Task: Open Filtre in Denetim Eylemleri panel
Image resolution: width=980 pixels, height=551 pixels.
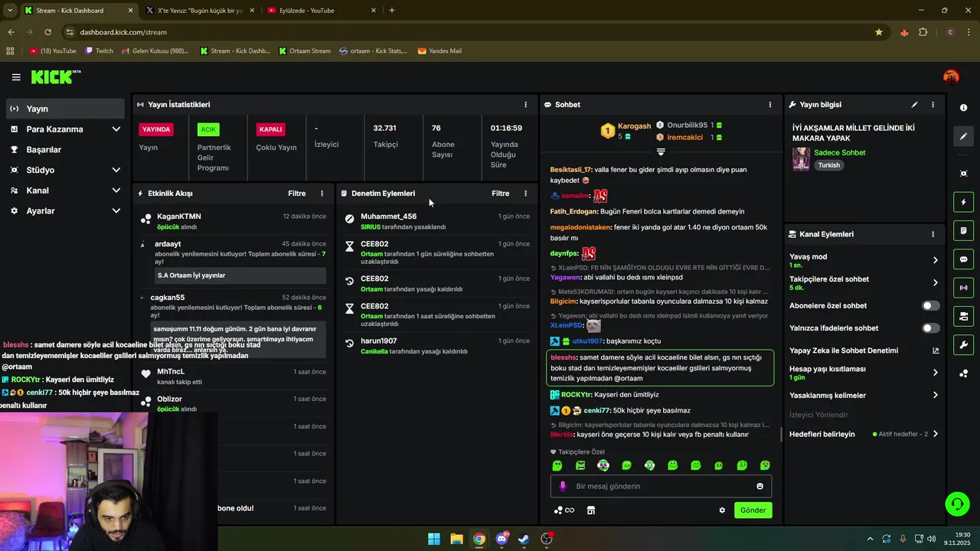Action: (x=501, y=194)
